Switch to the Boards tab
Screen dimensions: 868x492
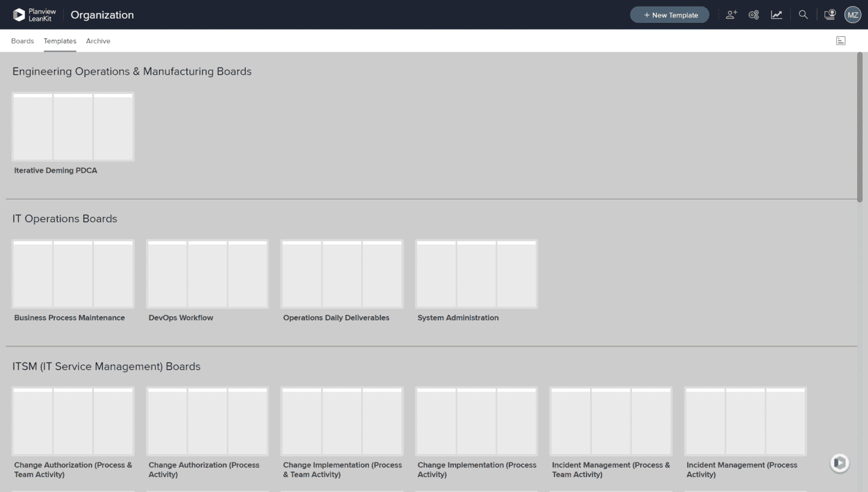(x=22, y=41)
